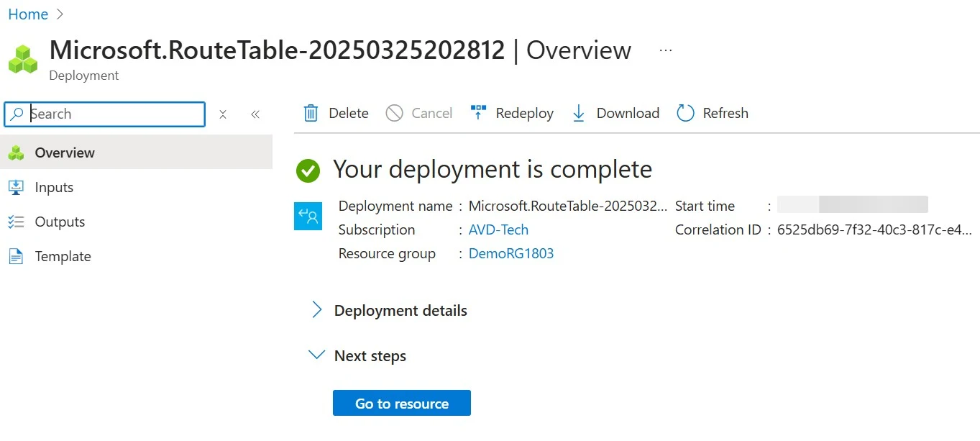Click the green cubes deployment icon

[23, 59]
